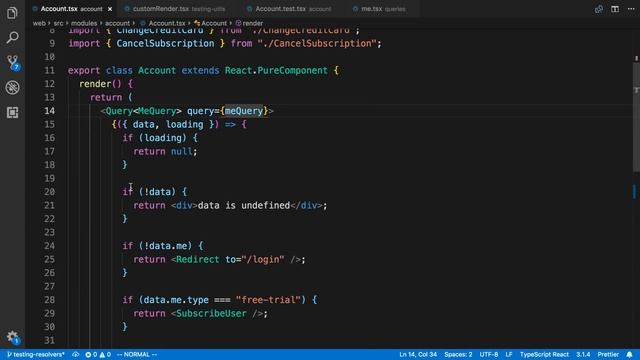Open the Debug view
This screenshot has height=360, width=640.
point(12,87)
